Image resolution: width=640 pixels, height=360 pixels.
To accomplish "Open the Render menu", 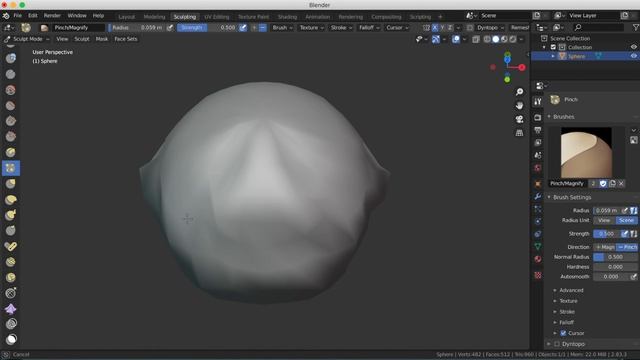I will pos(52,16).
